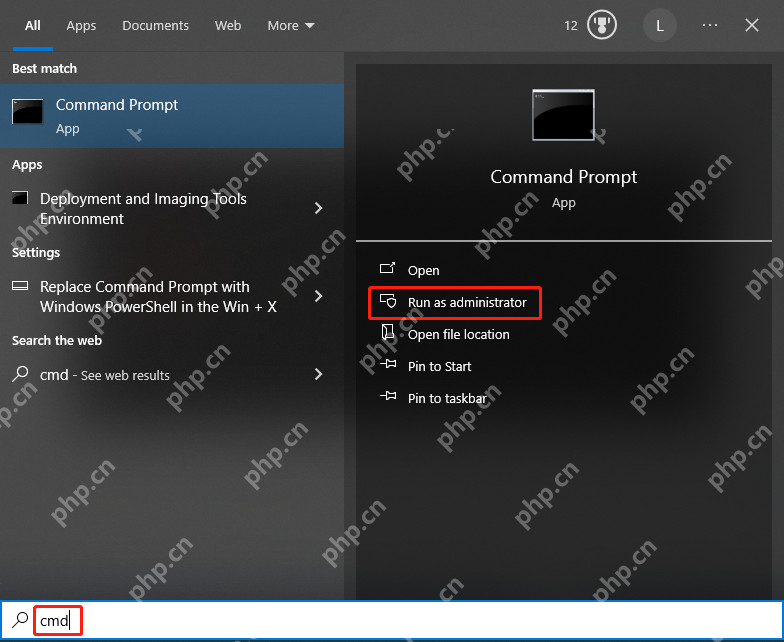Select cmd - See web results text
This screenshot has height=642, width=784.
[104, 375]
